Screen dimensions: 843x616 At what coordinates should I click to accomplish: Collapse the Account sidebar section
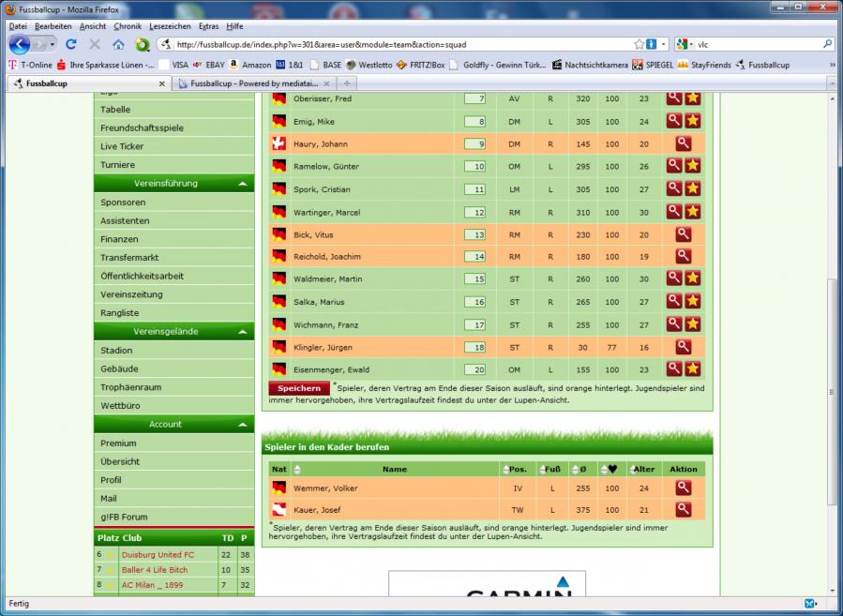pyautogui.click(x=243, y=425)
